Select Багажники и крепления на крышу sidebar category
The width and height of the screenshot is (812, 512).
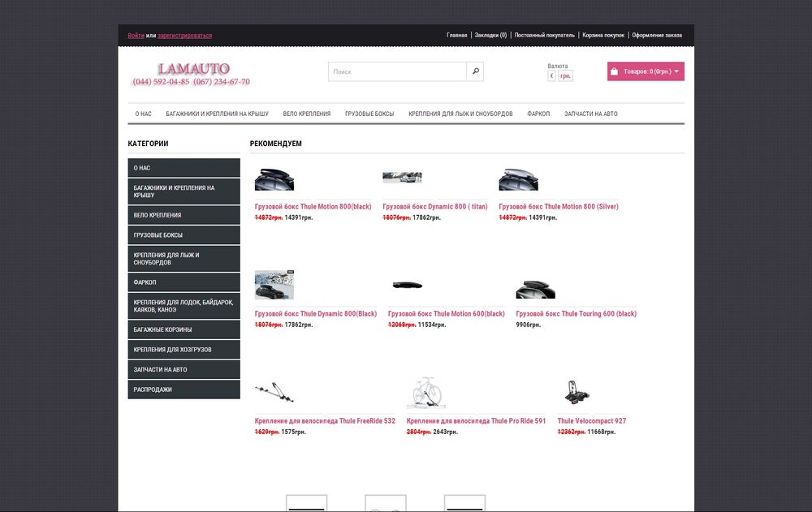184,191
